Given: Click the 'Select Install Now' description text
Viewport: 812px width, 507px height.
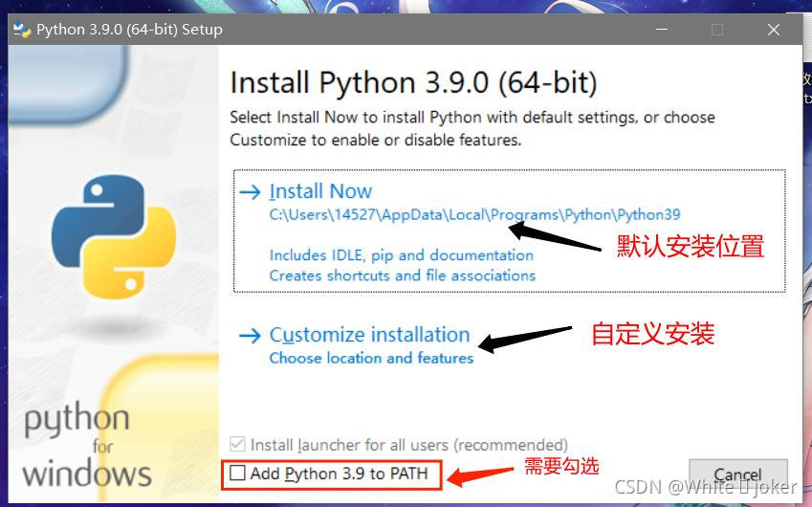Looking at the screenshot, I should pyautogui.click(x=472, y=128).
